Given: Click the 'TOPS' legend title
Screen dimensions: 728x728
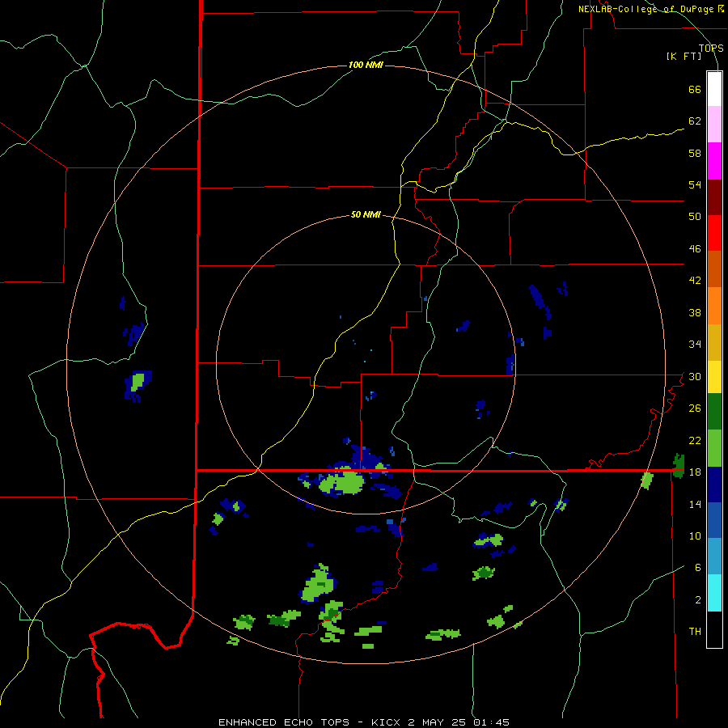Looking at the screenshot, I should 711,49.
